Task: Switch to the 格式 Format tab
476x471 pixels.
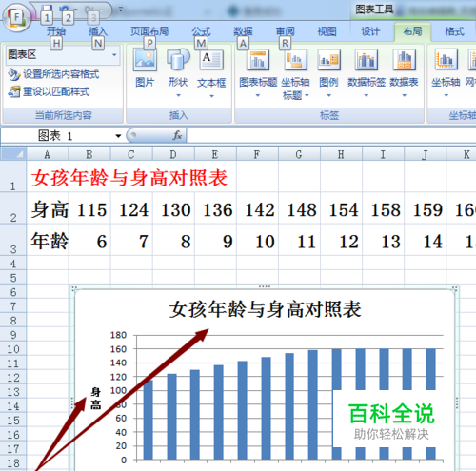Action: (x=454, y=31)
